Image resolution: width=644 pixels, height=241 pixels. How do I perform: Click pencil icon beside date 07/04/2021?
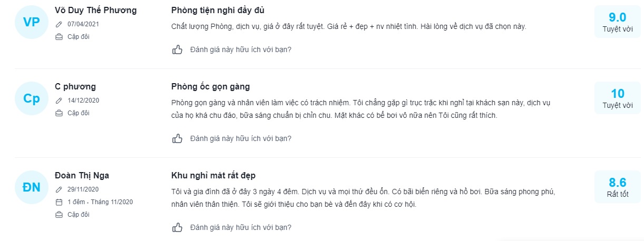pos(59,24)
